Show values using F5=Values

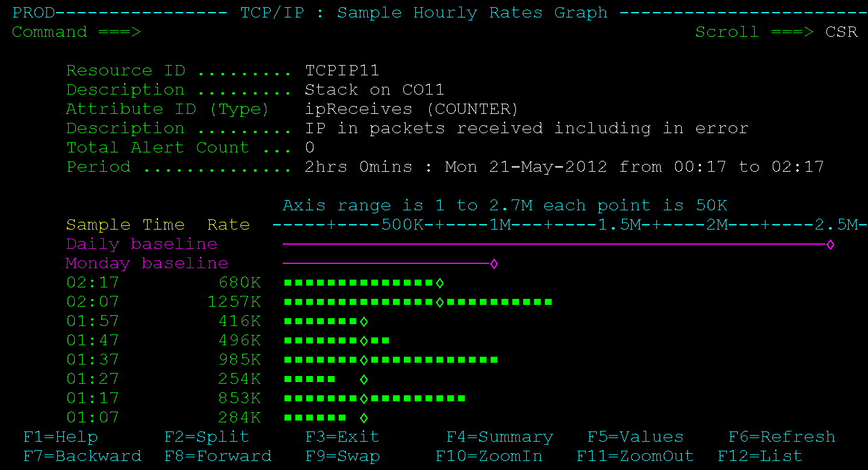click(x=635, y=436)
